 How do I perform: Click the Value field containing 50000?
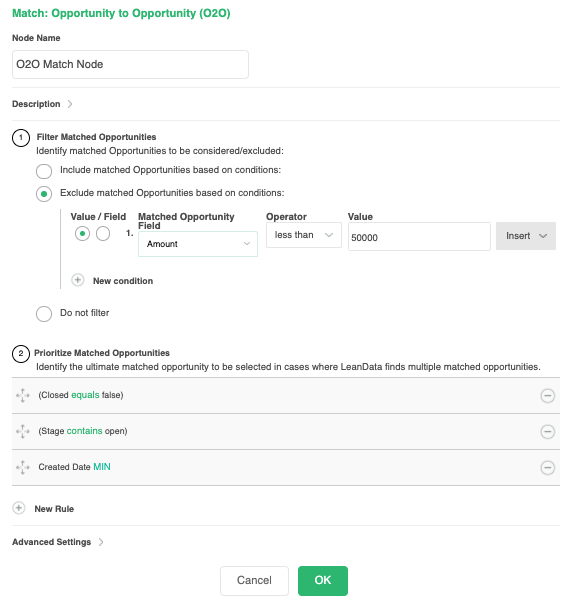tap(419, 237)
